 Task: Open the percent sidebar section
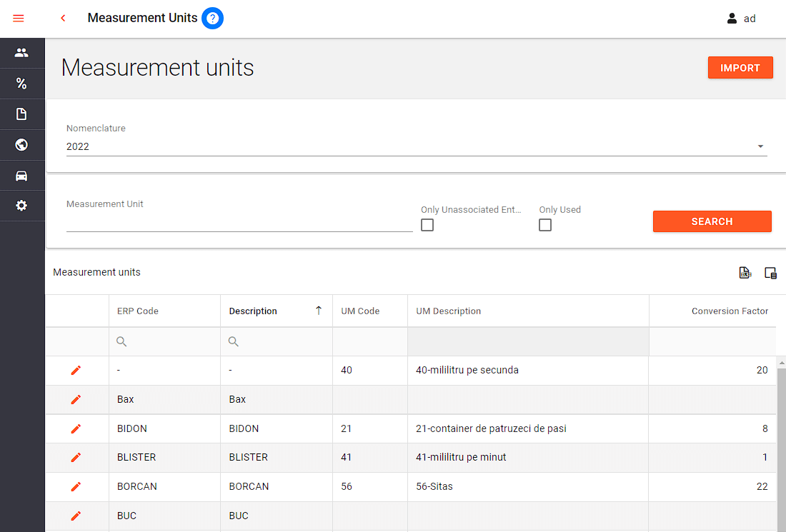21,84
